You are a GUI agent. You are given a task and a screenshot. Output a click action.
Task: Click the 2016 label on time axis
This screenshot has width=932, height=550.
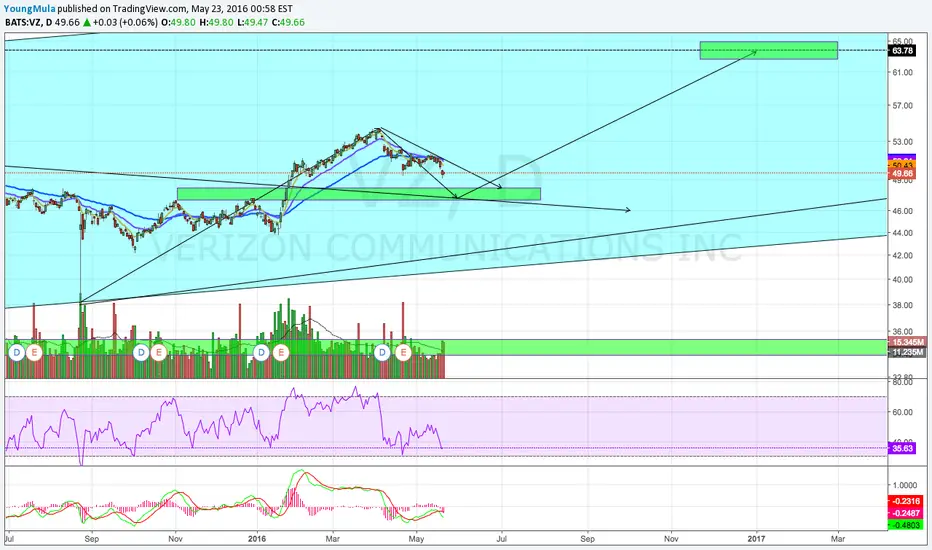click(x=257, y=539)
